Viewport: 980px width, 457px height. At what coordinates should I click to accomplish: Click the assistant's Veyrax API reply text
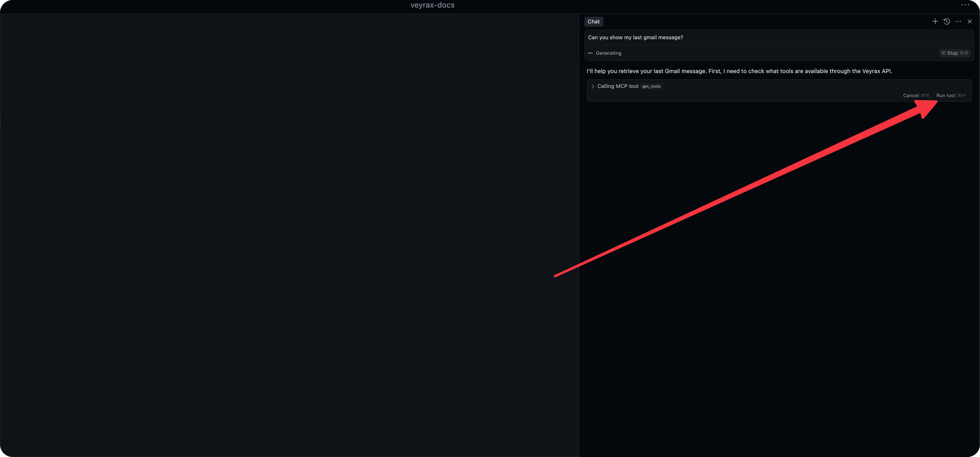click(x=739, y=71)
